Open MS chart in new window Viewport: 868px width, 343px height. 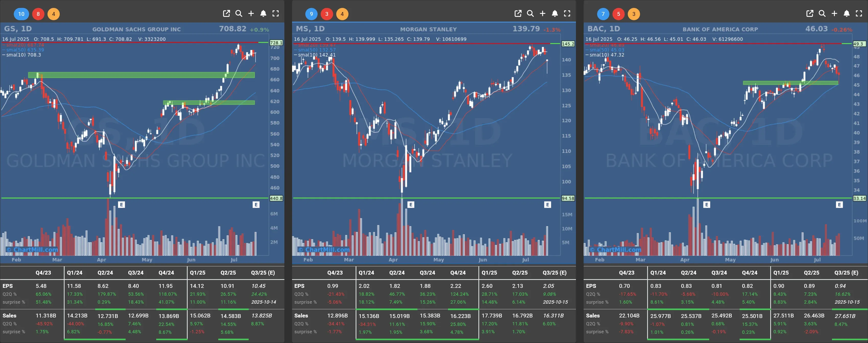(518, 14)
